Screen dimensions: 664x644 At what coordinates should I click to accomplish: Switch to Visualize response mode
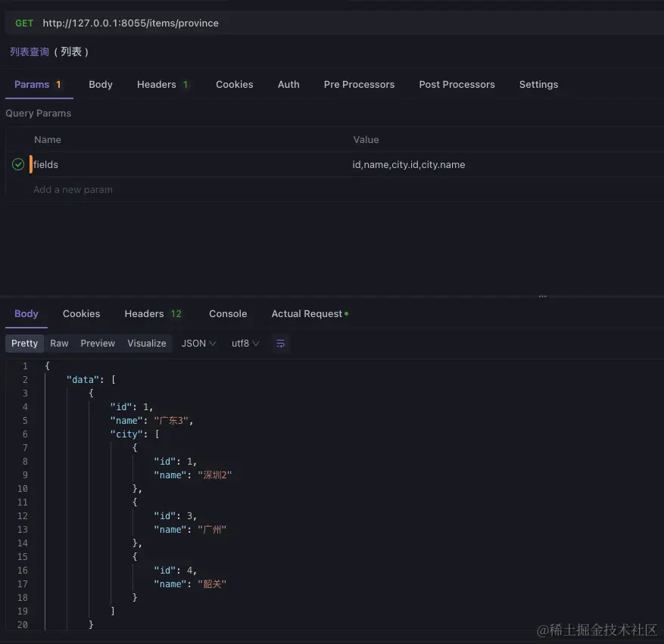click(x=146, y=344)
